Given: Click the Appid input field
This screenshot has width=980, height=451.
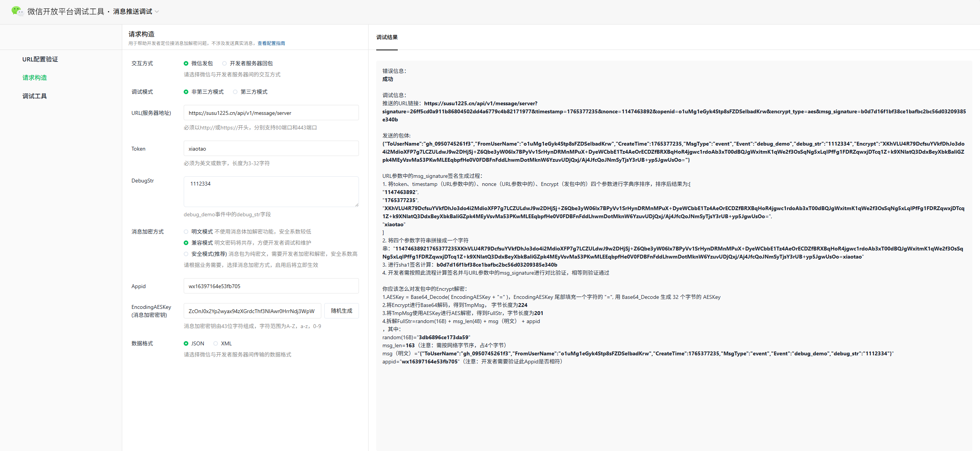Looking at the screenshot, I should [x=271, y=286].
